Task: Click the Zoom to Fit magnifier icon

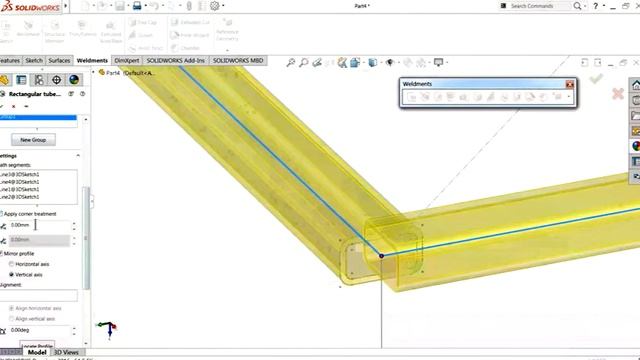Action: 291,62
